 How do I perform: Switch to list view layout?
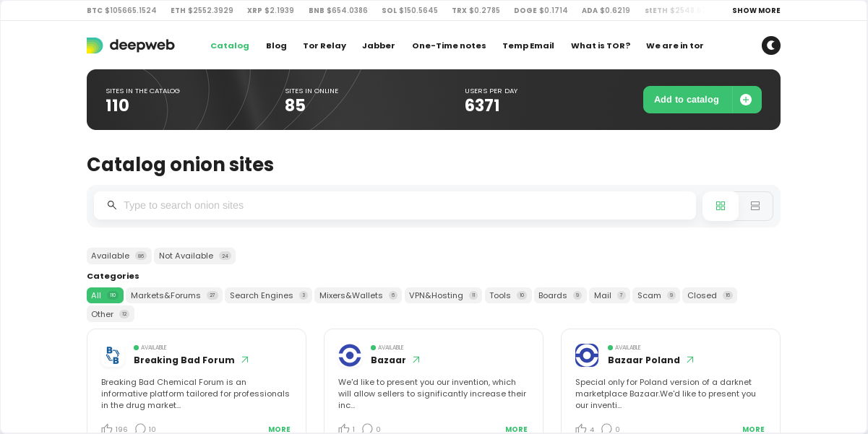pyautogui.click(x=755, y=206)
